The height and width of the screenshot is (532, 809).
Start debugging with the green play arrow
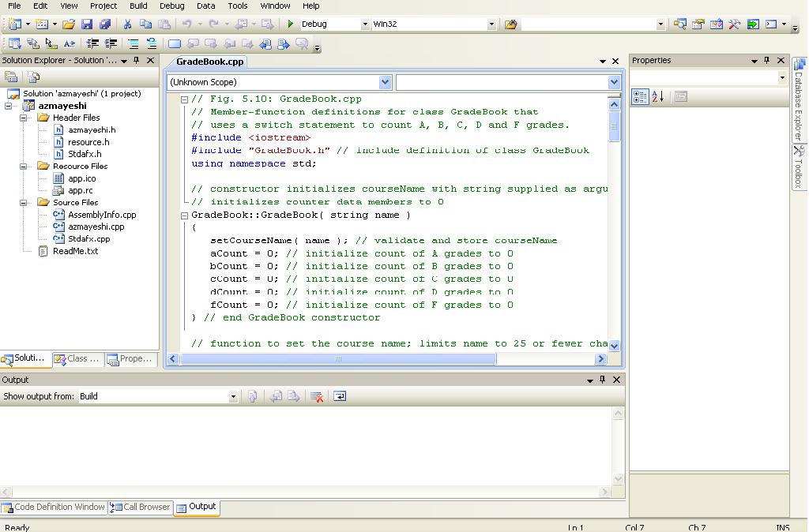pyautogui.click(x=291, y=24)
